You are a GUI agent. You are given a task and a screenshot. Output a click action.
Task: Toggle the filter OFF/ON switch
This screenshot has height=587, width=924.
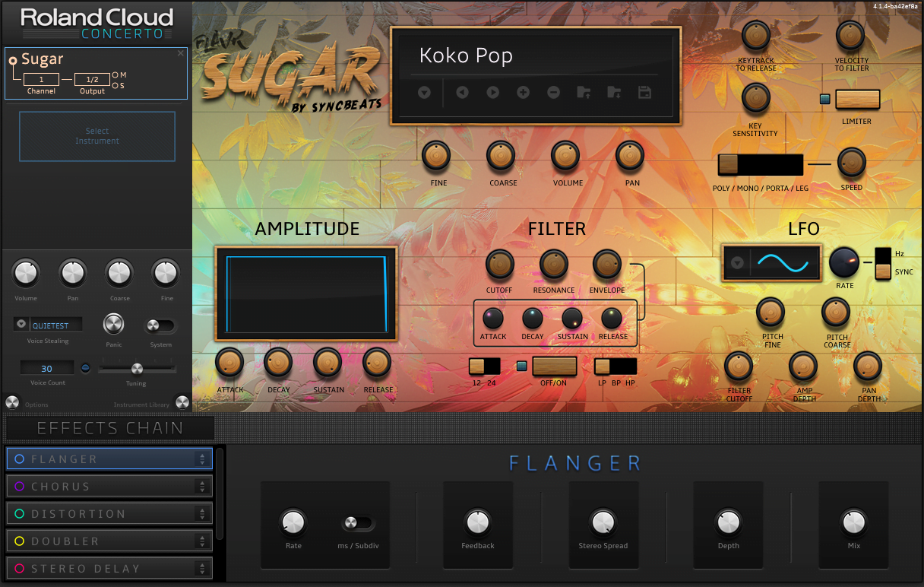point(555,366)
